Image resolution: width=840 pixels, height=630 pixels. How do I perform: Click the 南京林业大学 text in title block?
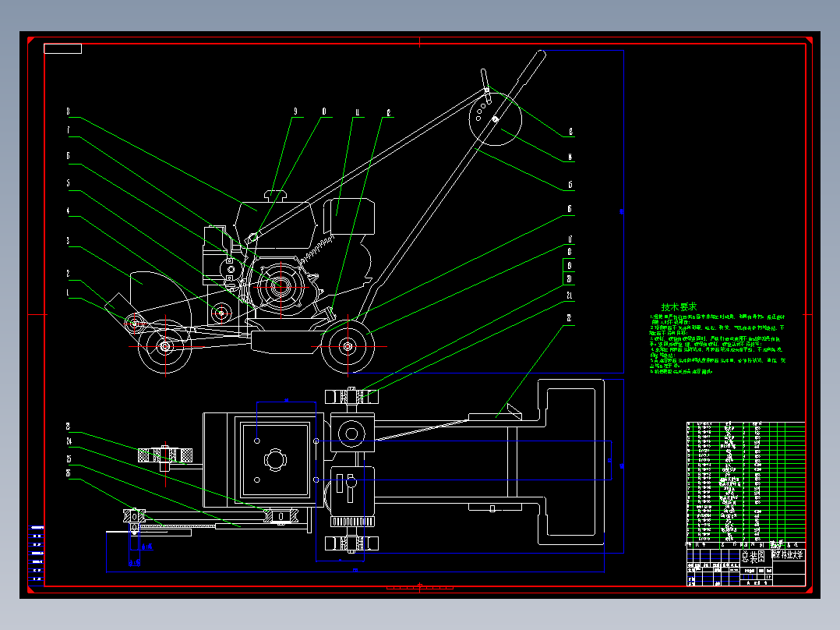pyautogui.click(x=788, y=554)
